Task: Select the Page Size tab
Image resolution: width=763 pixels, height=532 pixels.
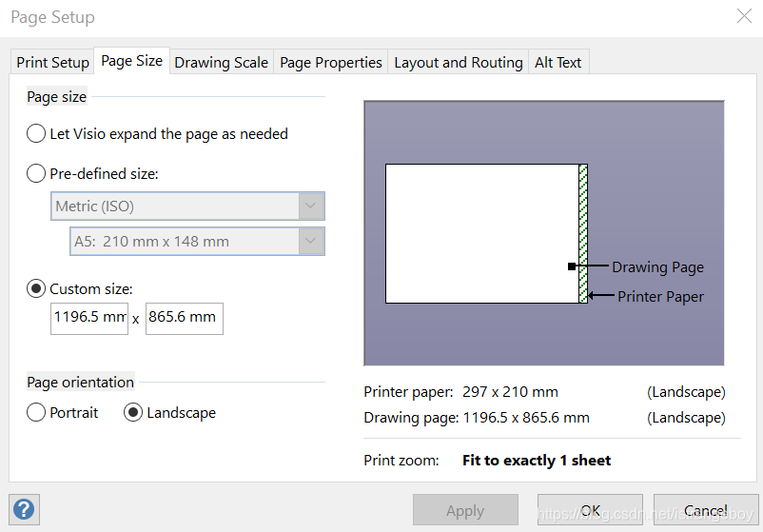Action: pyautogui.click(x=132, y=61)
